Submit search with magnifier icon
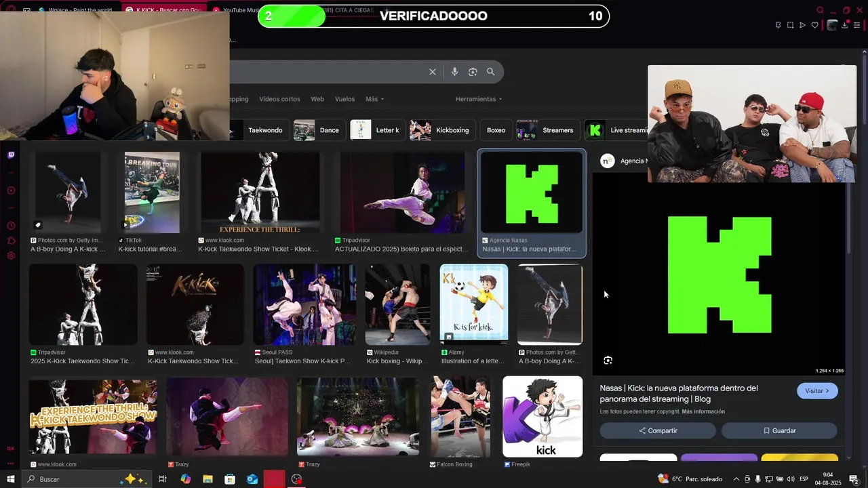This screenshot has height=488, width=868. pyautogui.click(x=490, y=72)
